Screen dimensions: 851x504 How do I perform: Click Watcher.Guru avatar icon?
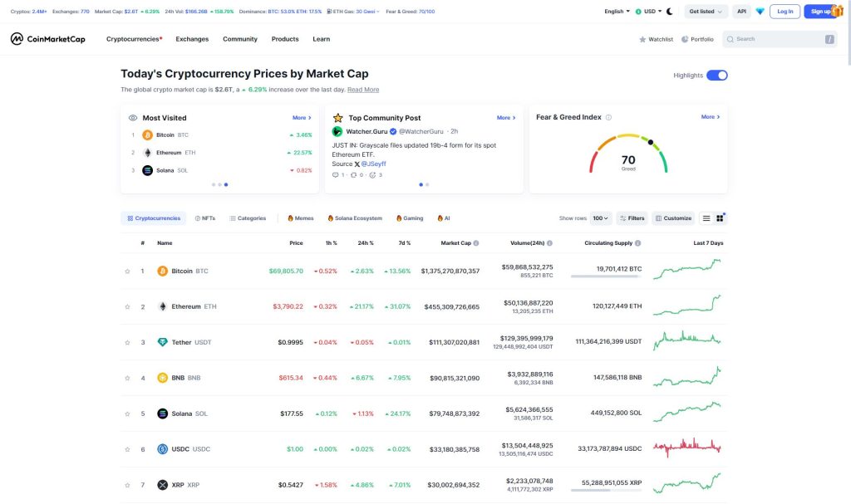tap(337, 131)
